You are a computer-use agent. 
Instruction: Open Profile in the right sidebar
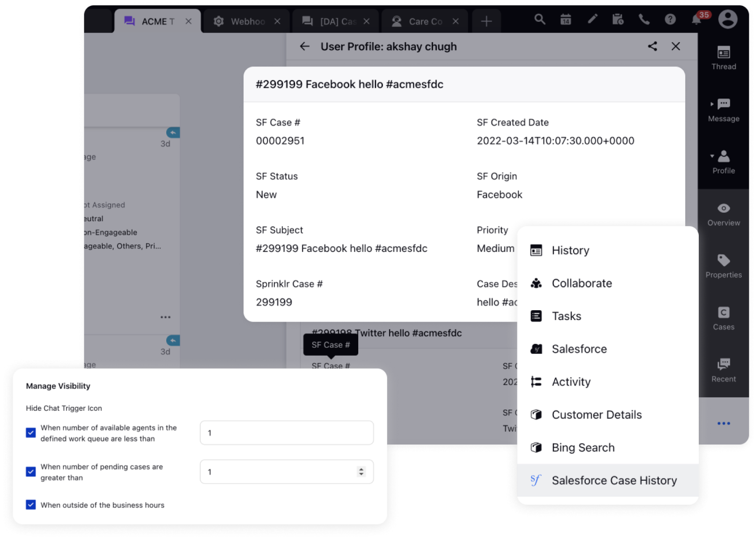(724, 162)
